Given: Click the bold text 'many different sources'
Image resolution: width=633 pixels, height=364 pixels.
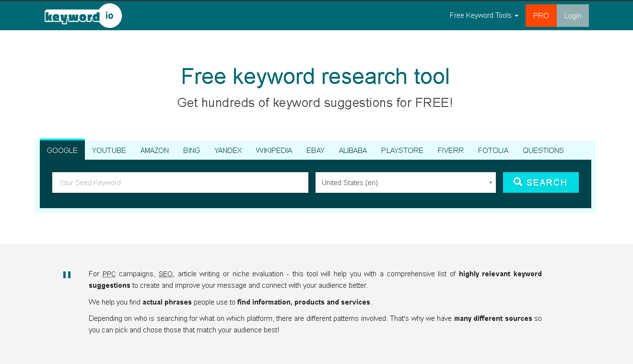Looking at the screenshot, I should (x=493, y=318).
